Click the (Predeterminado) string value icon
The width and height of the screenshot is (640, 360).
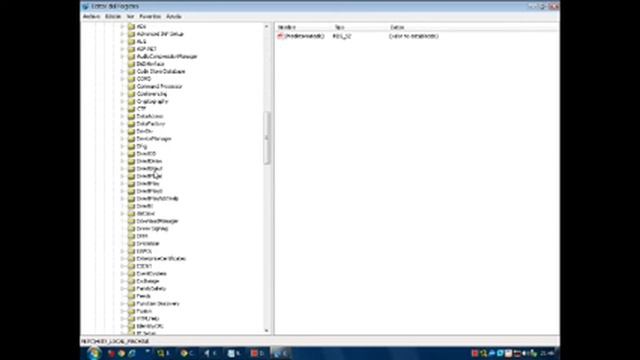click(x=280, y=36)
